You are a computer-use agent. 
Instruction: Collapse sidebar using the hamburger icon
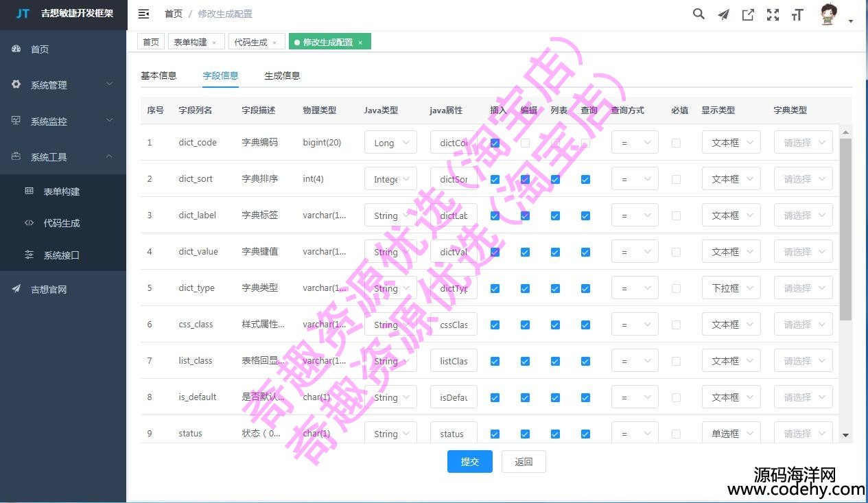(x=143, y=14)
